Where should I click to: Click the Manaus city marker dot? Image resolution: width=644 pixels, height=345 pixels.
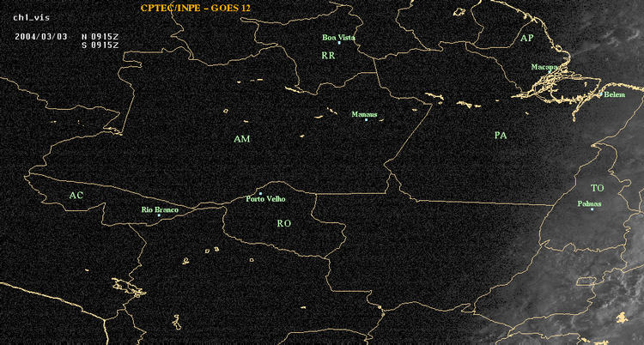point(366,119)
